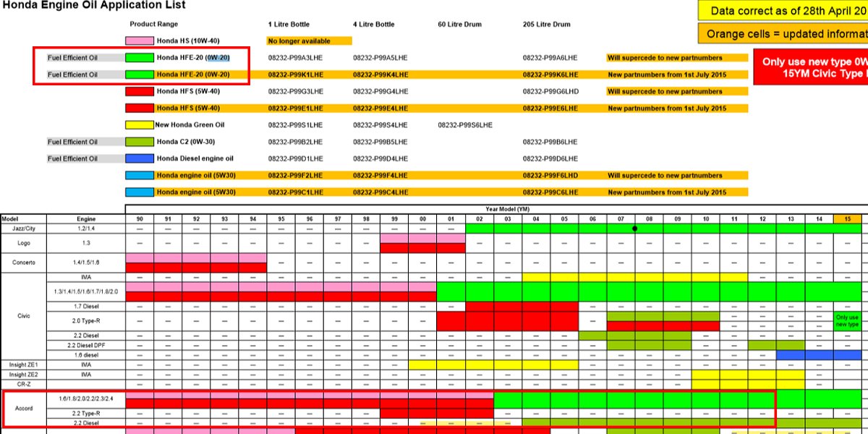Image resolution: width=868 pixels, height=434 pixels.
Task: Click the light blue swatch beside 08232-P99C1LHE row
Action: [139, 192]
